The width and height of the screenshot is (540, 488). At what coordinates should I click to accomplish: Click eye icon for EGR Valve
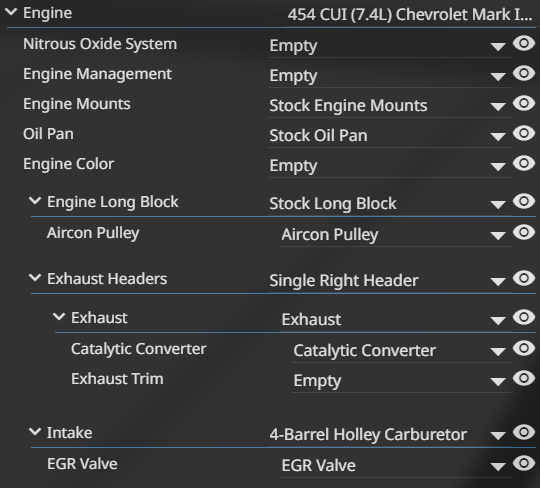pyautogui.click(x=524, y=463)
